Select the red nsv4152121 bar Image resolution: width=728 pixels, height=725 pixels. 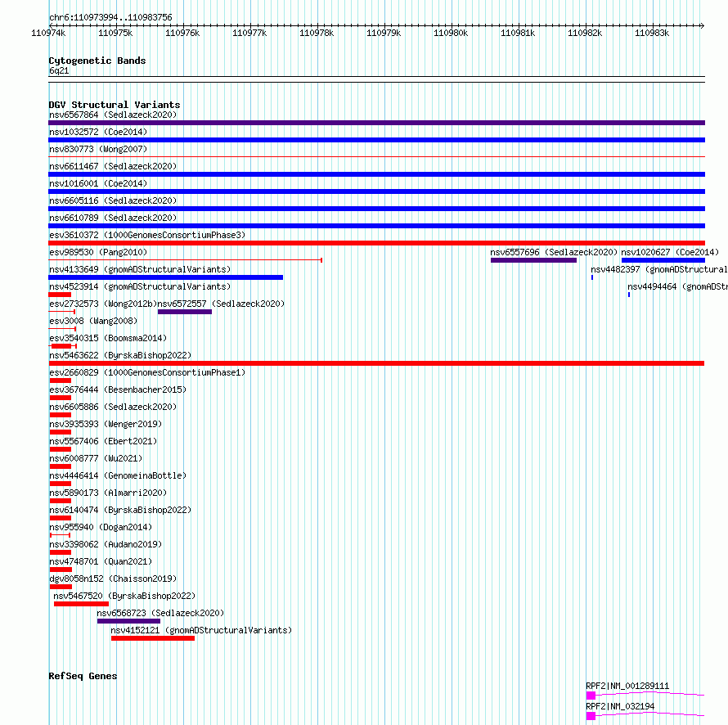[x=153, y=638]
